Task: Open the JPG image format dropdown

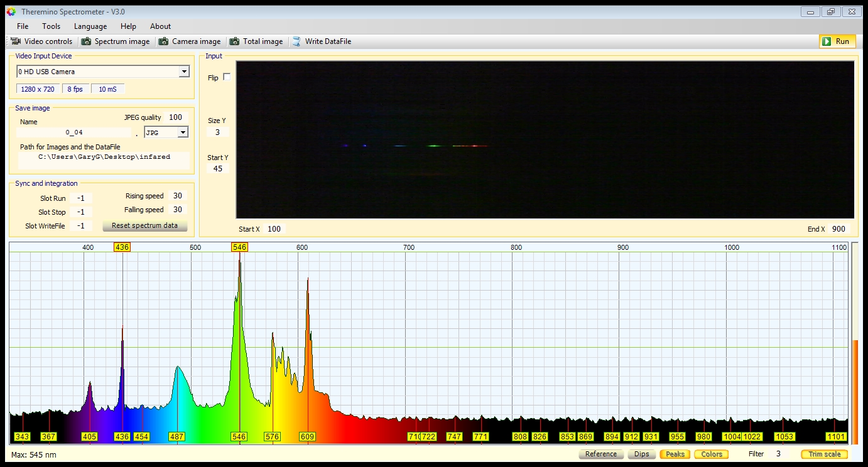Action: click(183, 132)
